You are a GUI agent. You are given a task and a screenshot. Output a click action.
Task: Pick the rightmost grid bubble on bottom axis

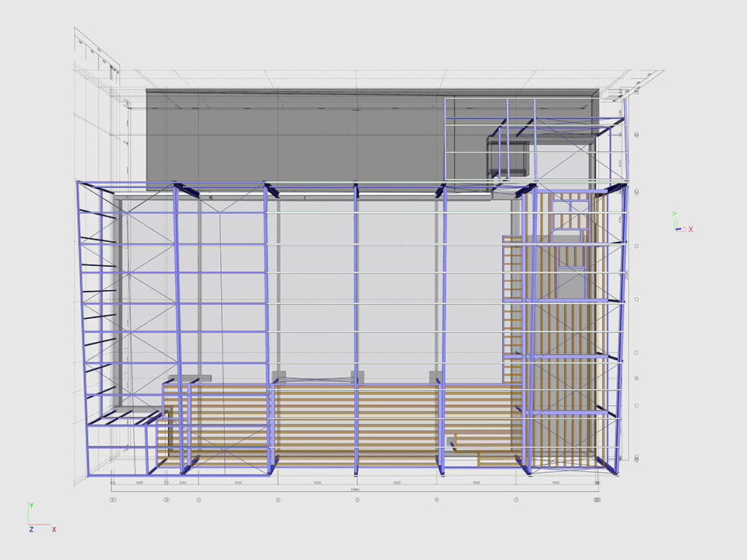(597, 500)
